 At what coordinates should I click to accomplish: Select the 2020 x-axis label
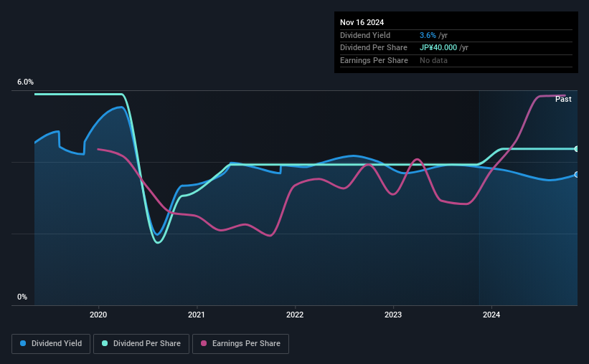point(98,315)
